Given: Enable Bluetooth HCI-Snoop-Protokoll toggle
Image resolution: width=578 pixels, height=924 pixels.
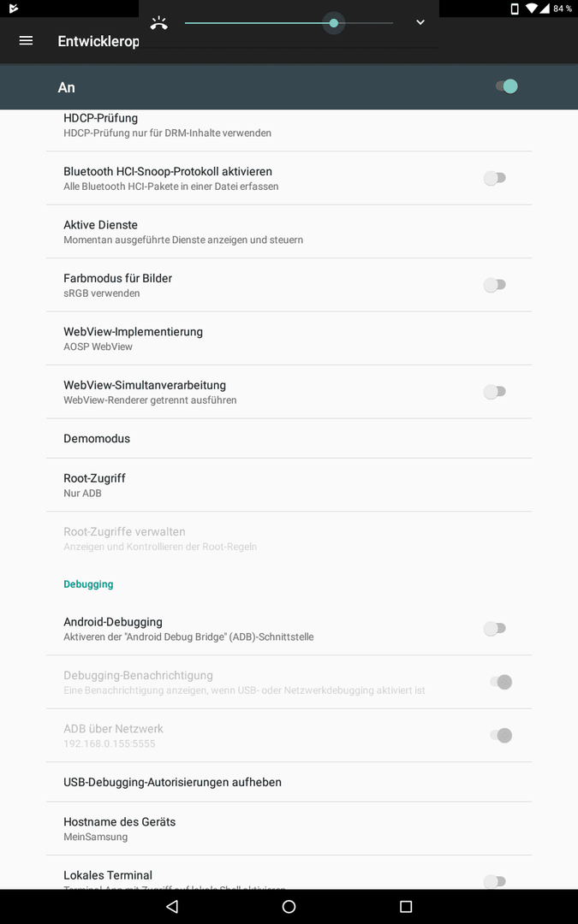Looking at the screenshot, I should click(x=495, y=178).
